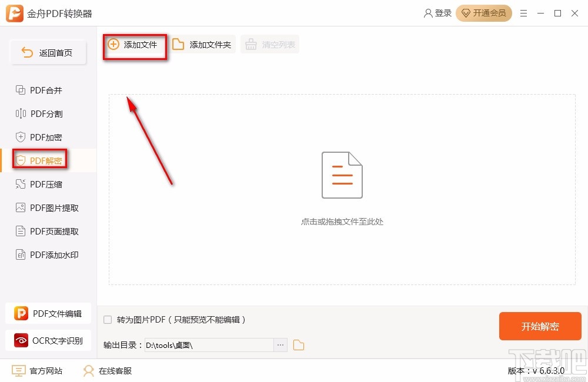Image resolution: width=588 pixels, height=382 pixels.
Task: Select PDF页面提取 in the sidebar
Action: 48,232
